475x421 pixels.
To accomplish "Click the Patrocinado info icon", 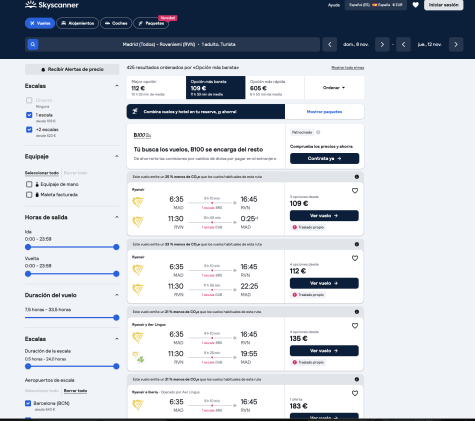I will 318,132.
